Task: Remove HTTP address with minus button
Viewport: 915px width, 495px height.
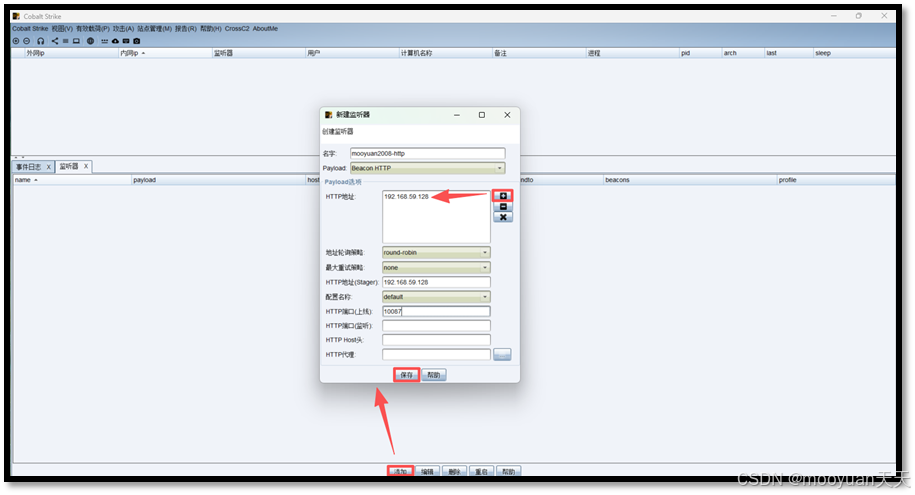Action: (503, 207)
